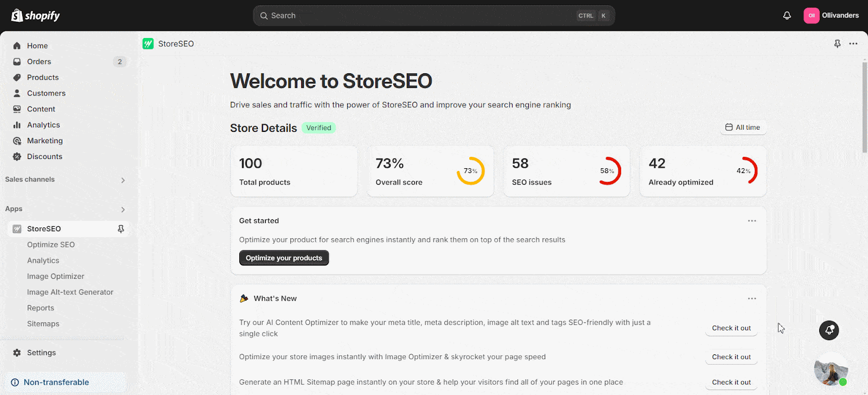This screenshot has height=395, width=868.
Task: Open the Non-transferable link
Action: click(x=56, y=382)
